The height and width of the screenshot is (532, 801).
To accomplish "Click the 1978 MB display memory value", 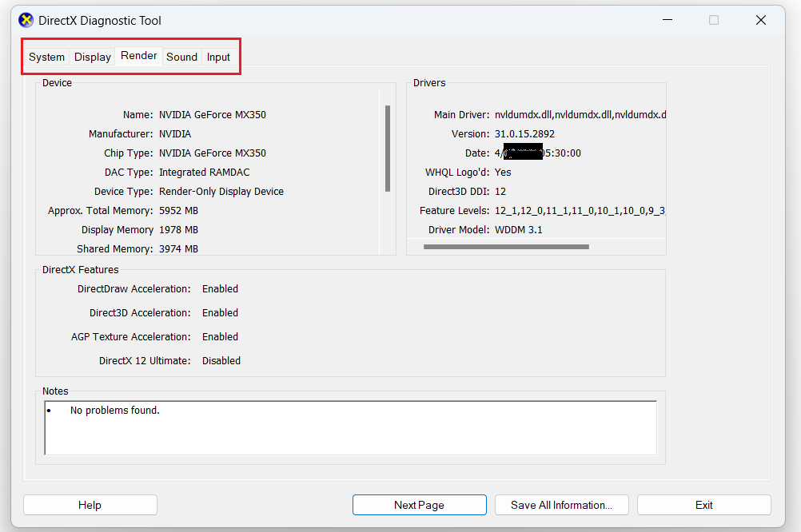I will (178, 230).
